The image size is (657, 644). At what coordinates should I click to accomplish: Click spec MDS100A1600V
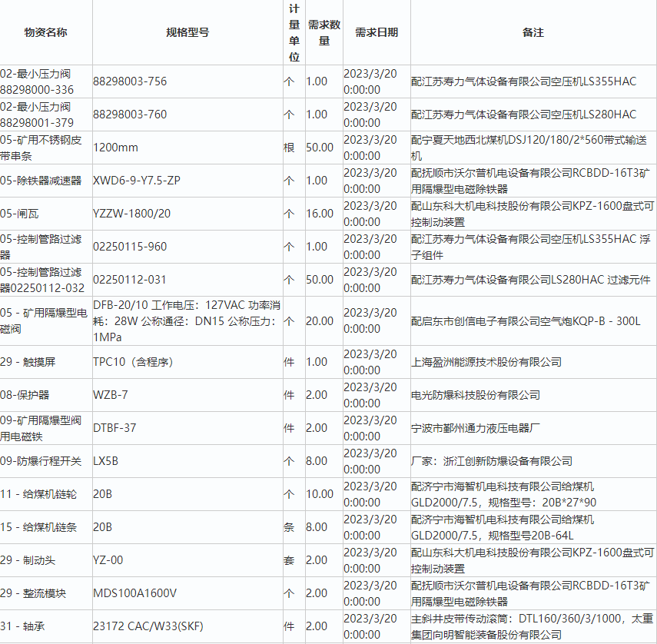[x=187, y=594]
